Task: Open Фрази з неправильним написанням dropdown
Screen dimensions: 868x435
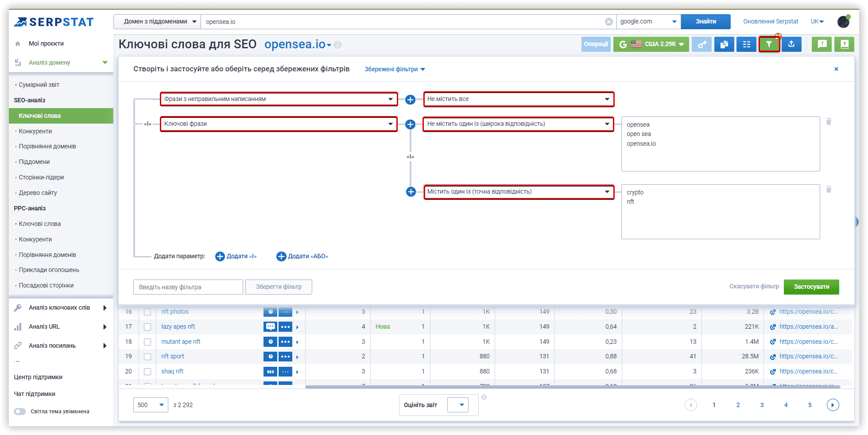Action: coord(279,99)
